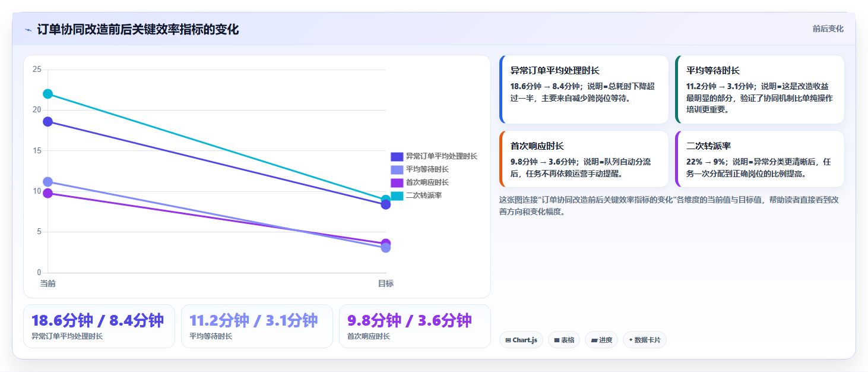Click legend text 平均等待时长

(427, 169)
